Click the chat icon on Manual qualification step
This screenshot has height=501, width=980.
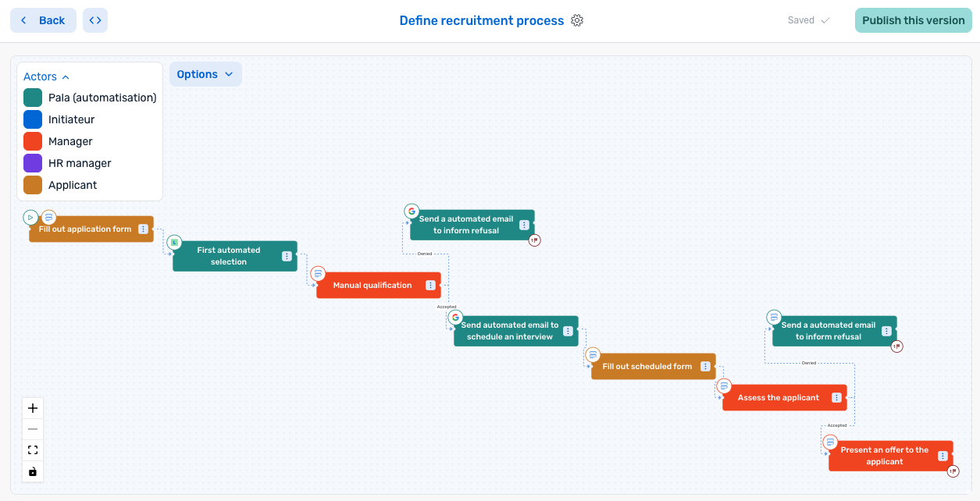click(x=318, y=273)
